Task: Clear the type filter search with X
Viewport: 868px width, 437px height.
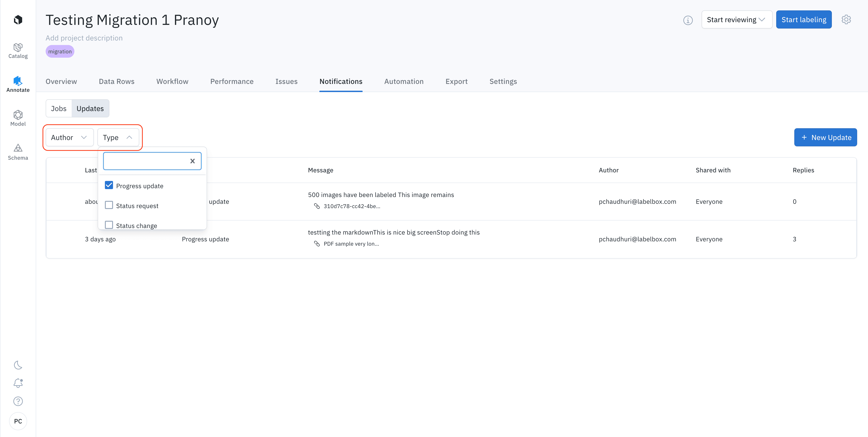Action: tap(192, 161)
